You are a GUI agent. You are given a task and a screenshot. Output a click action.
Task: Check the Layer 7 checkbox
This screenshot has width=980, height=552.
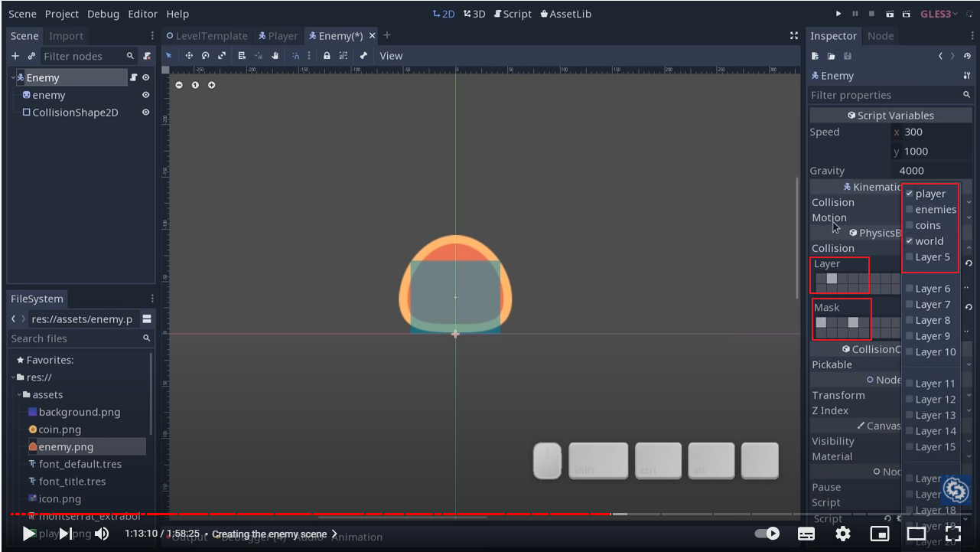(910, 305)
